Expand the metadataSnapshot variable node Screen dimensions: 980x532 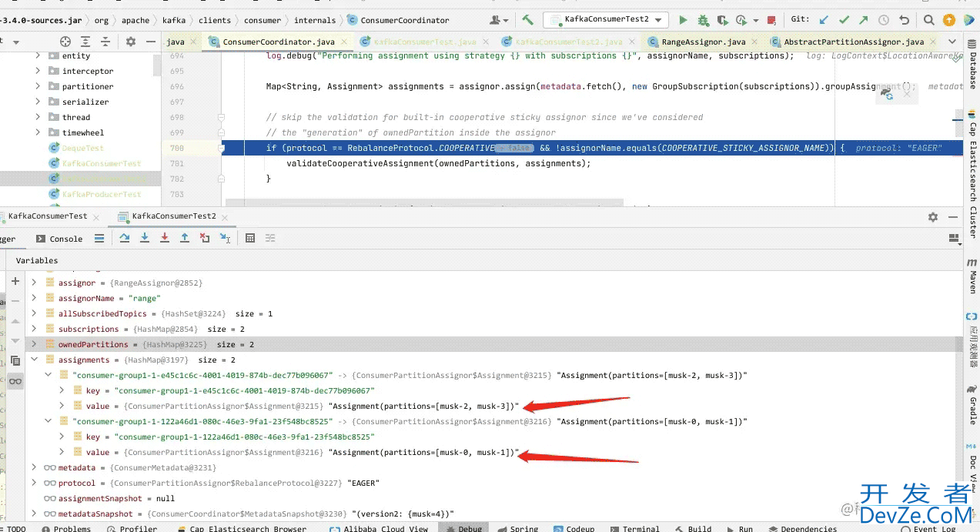(34, 514)
